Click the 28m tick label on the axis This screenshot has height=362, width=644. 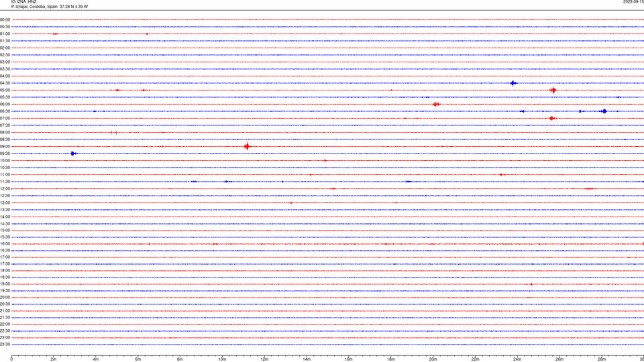click(602, 359)
